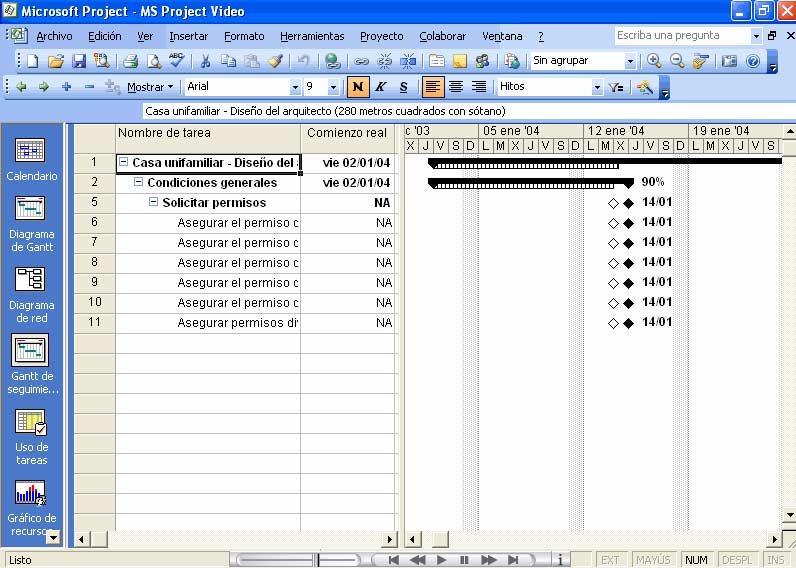Toggle the AutoFilter button
This screenshot has width=796, height=568.
point(616,87)
